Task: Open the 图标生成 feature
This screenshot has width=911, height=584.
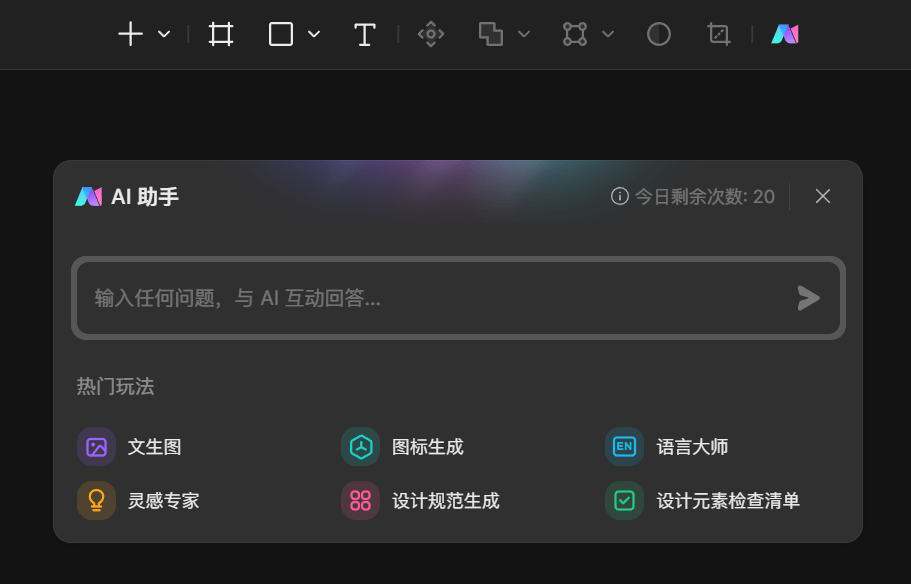Action: click(403, 447)
